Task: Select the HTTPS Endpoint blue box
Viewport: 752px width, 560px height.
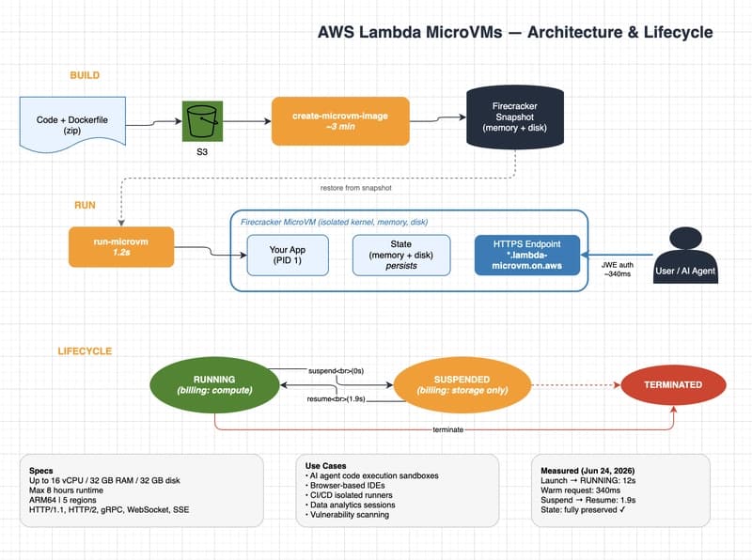Action: tap(527, 255)
